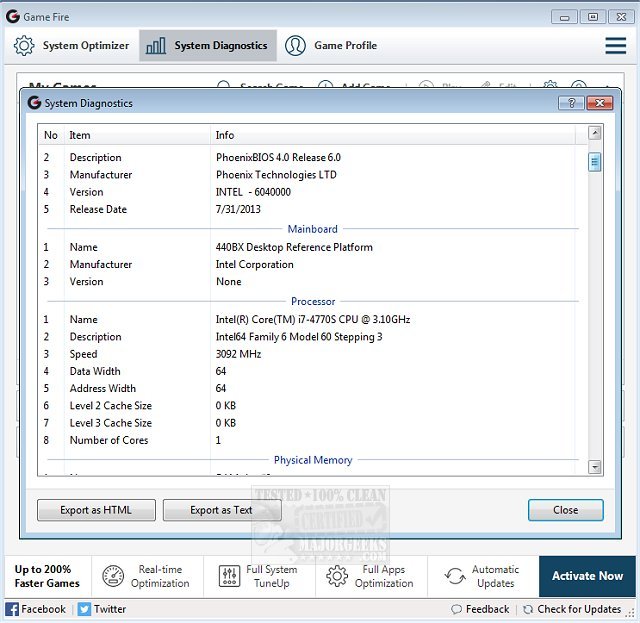Image resolution: width=640 pixels, height=623 pixels.
Task: Click the Automatic Updates refresh icon
Action: point(455,576)
